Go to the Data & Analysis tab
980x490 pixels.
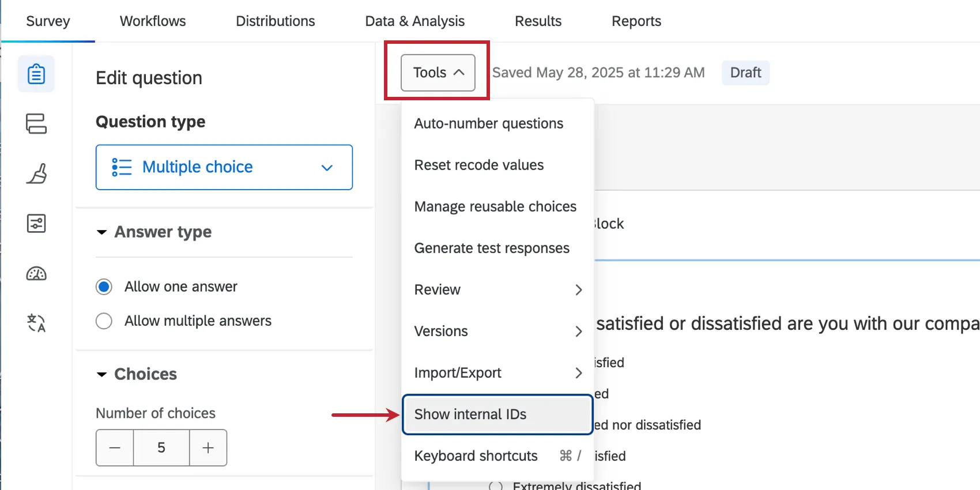(x=414, y=21)
